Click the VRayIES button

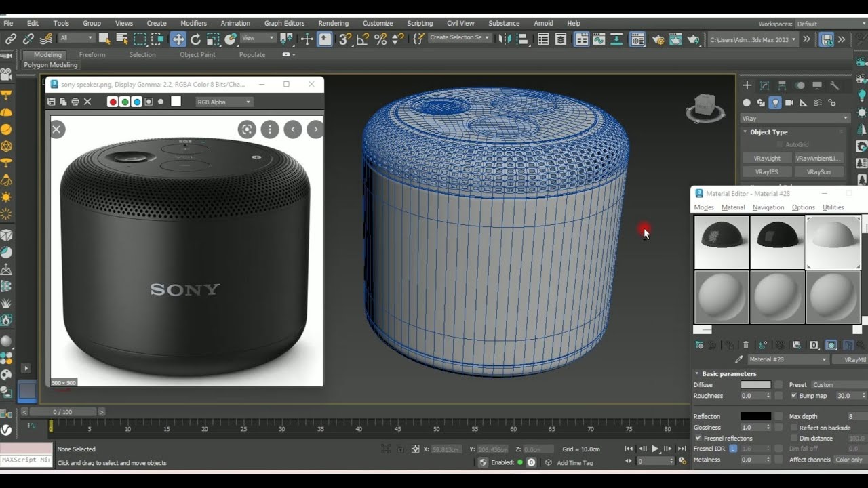tap(767, 172)
